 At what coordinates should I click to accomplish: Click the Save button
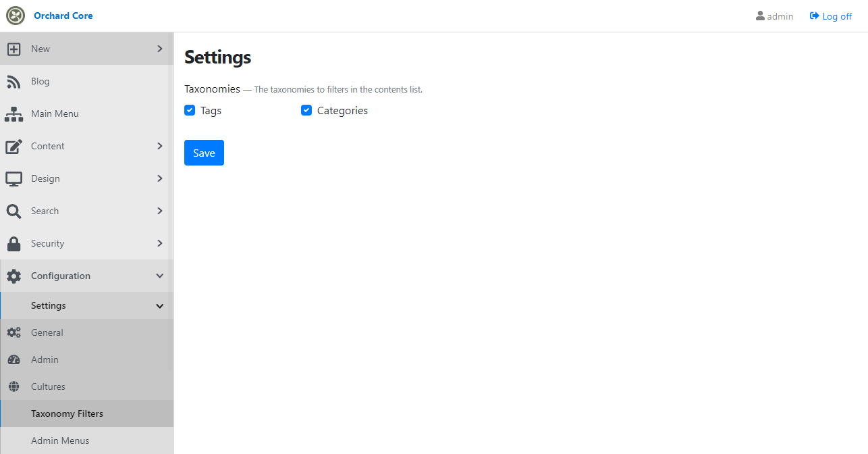(x=204, y=153)
